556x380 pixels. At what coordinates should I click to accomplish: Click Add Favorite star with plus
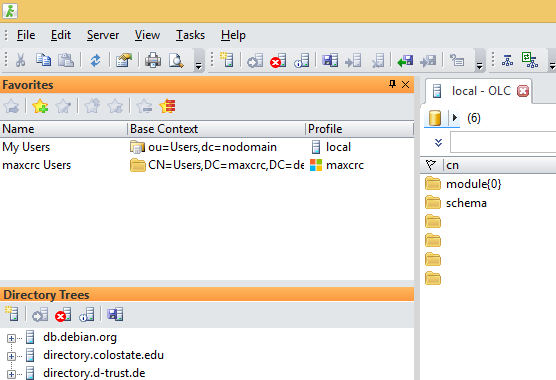coord(40,106)
